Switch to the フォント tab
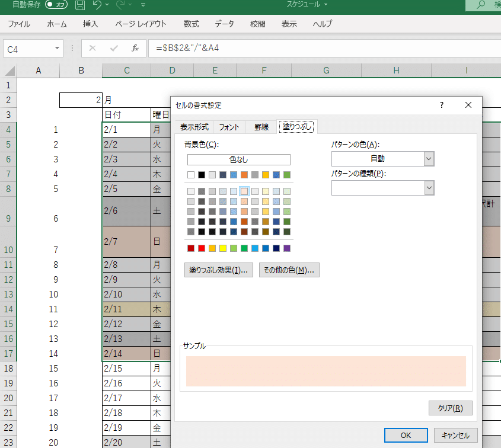This screenshot has height=448, width=501. (x=229, y=127)
